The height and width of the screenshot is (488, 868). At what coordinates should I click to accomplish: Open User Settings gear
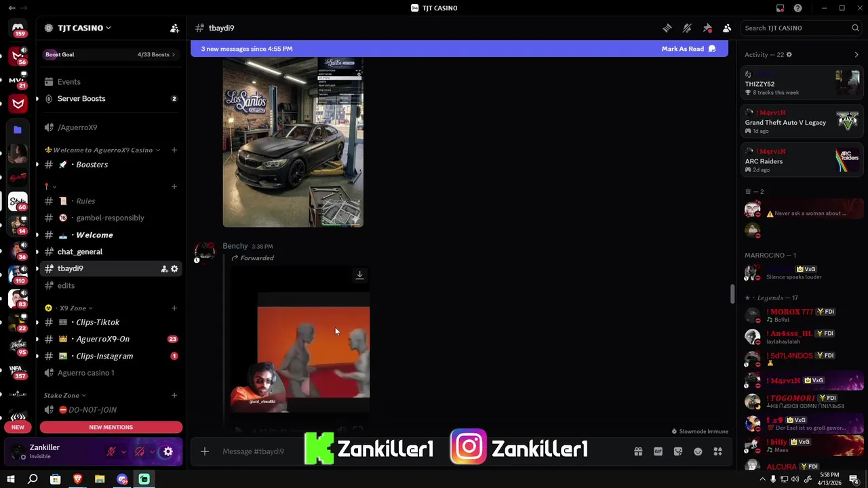(168, 451)
